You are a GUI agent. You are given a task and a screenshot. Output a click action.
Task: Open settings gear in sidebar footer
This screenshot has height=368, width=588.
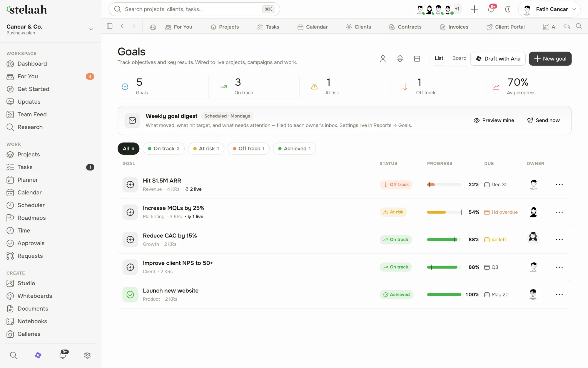coord(87,355)
